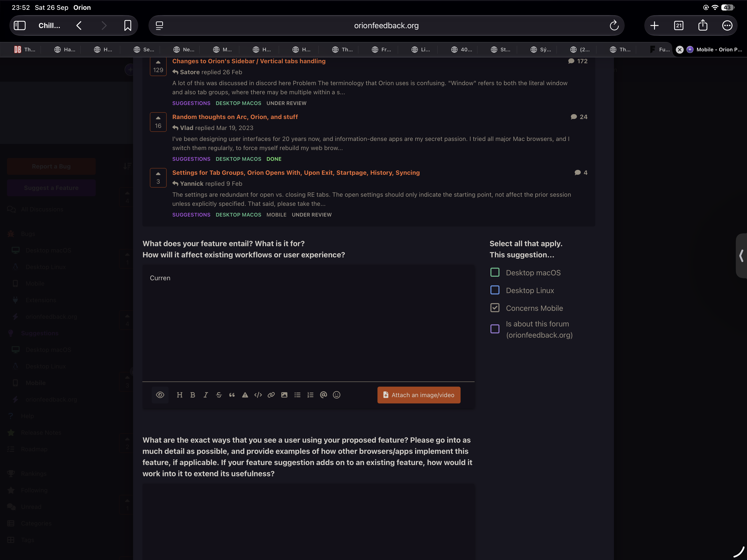The image size is (747, 560).
Task: Switch to the DB Th... tab
Action: point(25,50)
